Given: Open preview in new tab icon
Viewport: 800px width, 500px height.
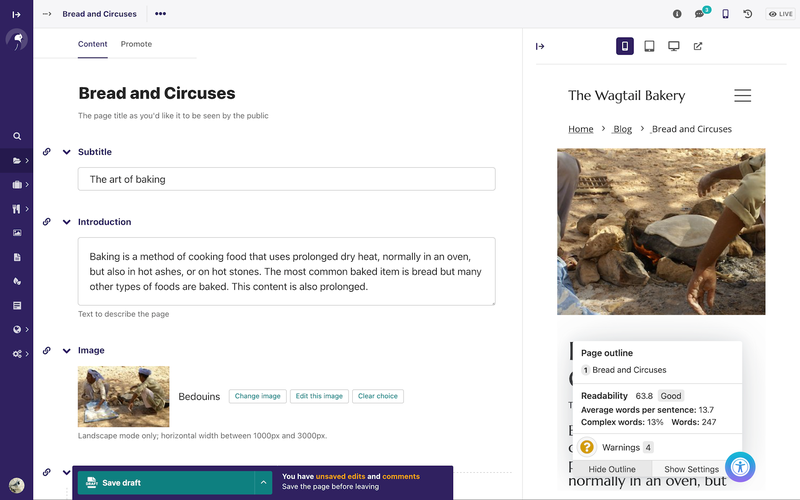Looking at the screenshot, I should tap(698, 46).
